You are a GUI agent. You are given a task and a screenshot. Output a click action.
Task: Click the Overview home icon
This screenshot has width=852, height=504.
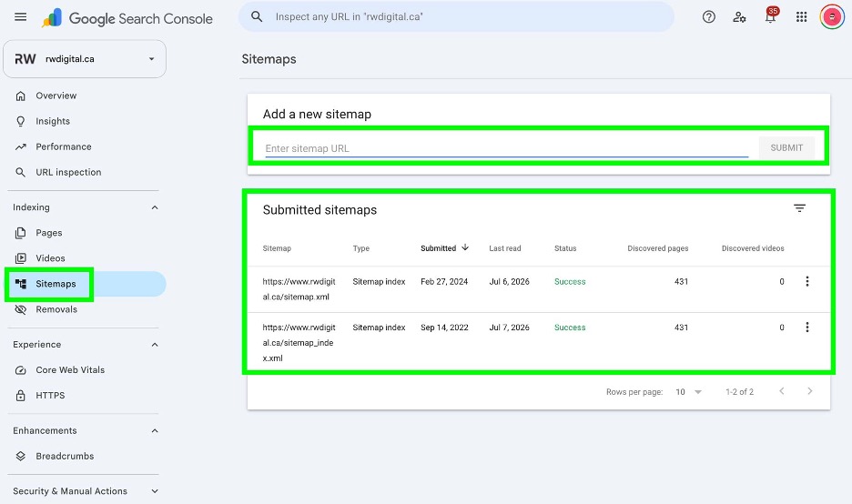pos(21,96)
